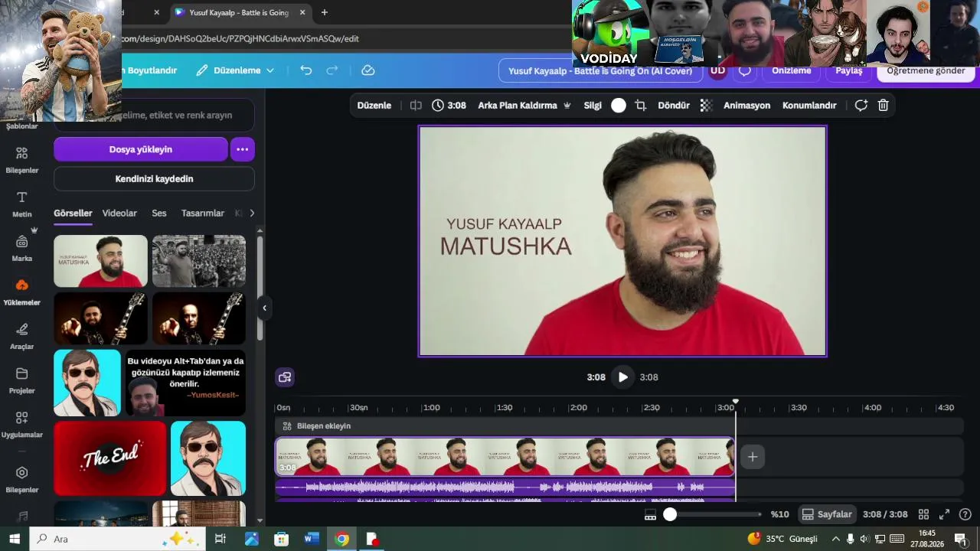Open the help question mark
The height and width of the screenshot is (551, 980).
tap(965, 515)
